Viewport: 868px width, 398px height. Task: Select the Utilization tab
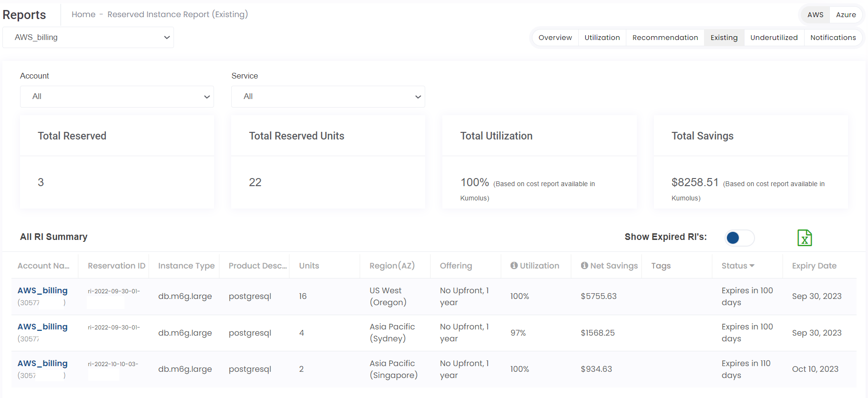pyautogui.click(x=602, y=38)
